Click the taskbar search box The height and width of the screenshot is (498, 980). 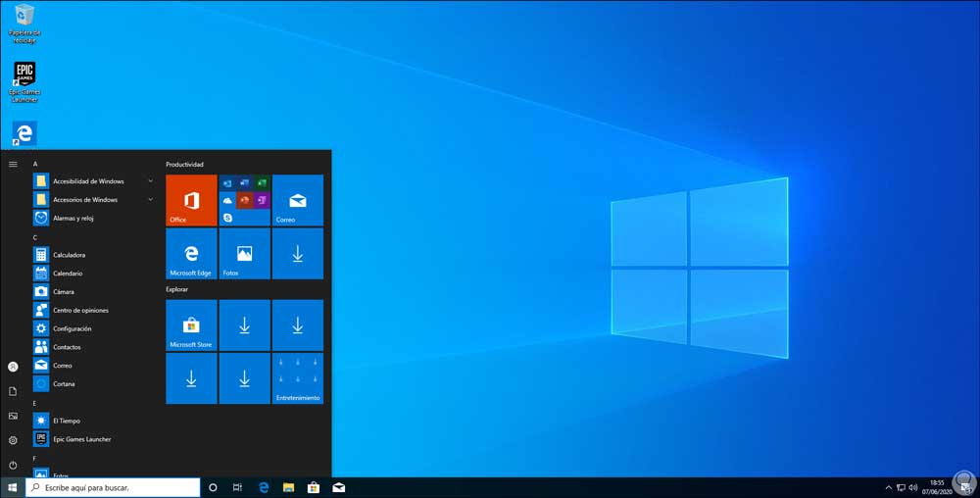point(113,487)
